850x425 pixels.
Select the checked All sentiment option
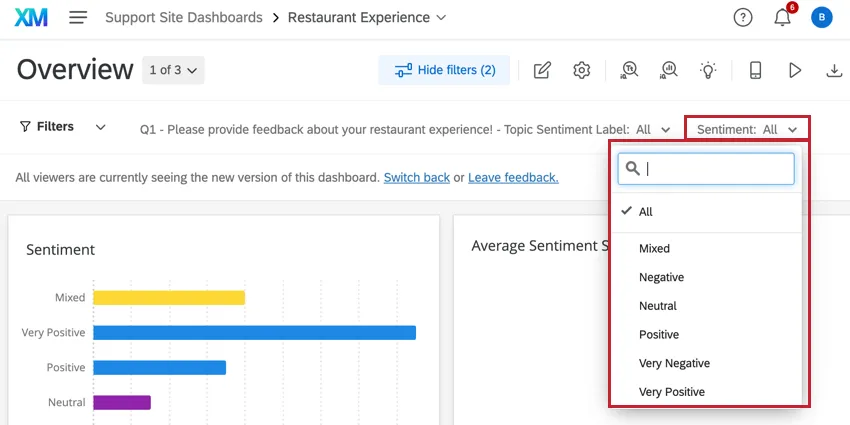(x=646, y=212)
